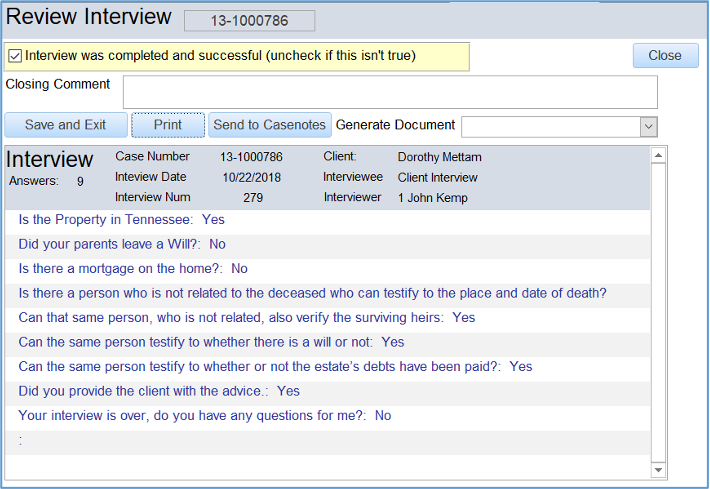The width and height of the screenshot is (710, 489).
Task: Uncheck the interview completed and successful checkbox
Action: pyautogui.click(x=14, y=56)
